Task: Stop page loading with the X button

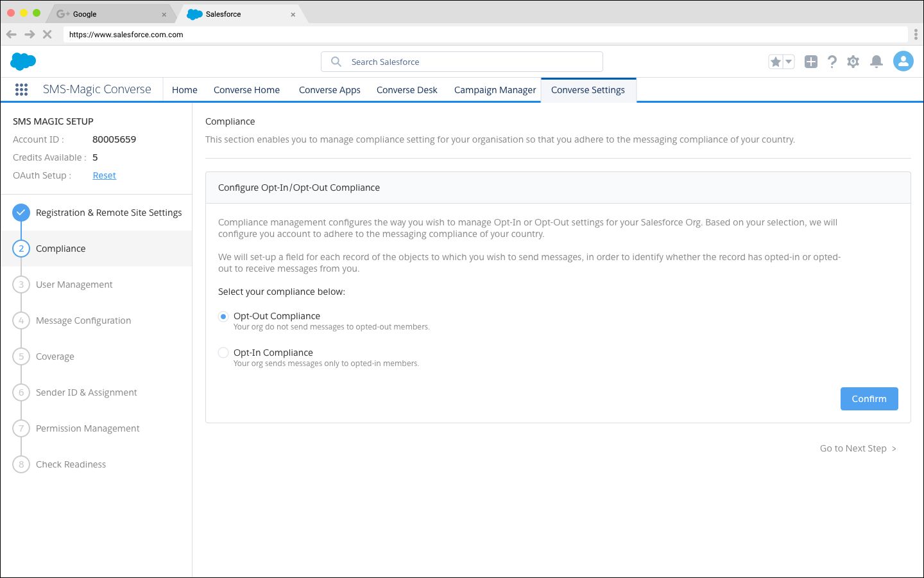Action: [x=47, y=35]
